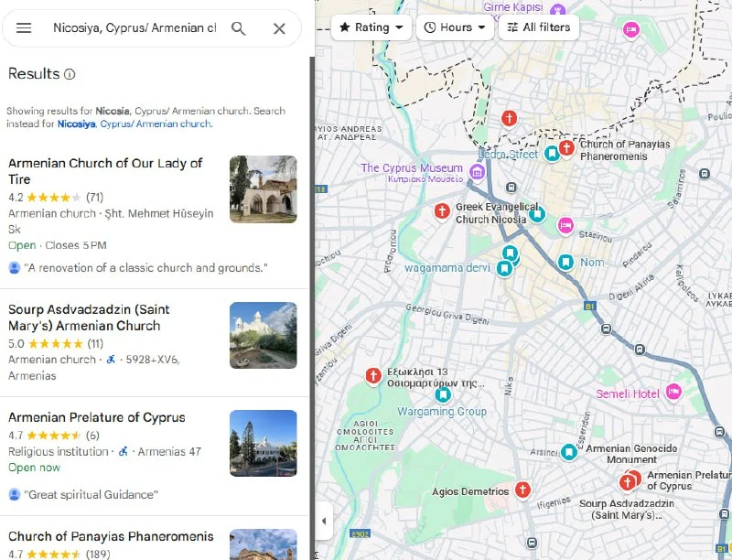
Task: Select Greek Evangelical Church Nicosia pin
Action: (442, 211)
